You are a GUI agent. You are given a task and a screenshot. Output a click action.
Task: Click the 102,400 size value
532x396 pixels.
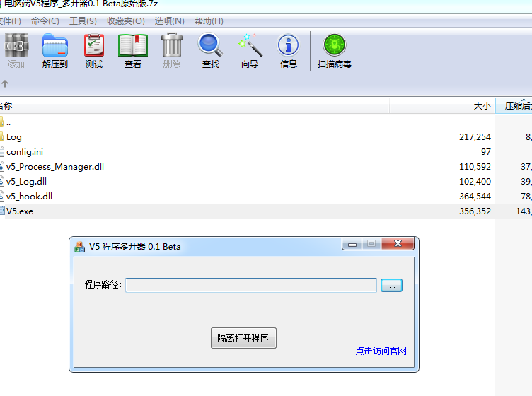(x=475, y=182)
